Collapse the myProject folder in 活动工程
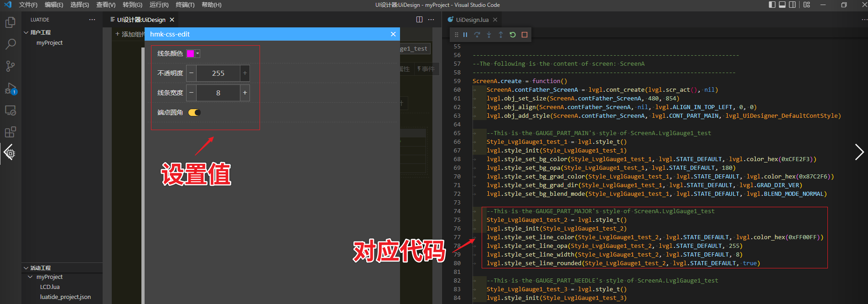 pos(31,277)
